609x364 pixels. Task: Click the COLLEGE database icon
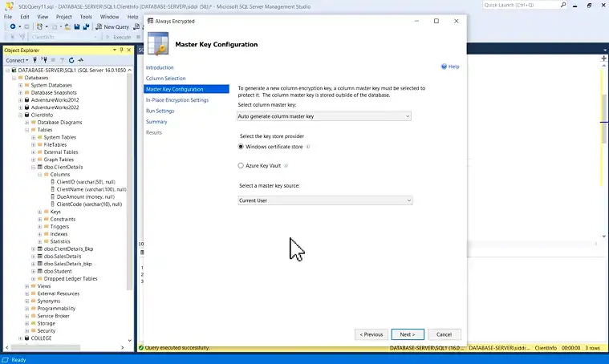(x=26, y=338)
